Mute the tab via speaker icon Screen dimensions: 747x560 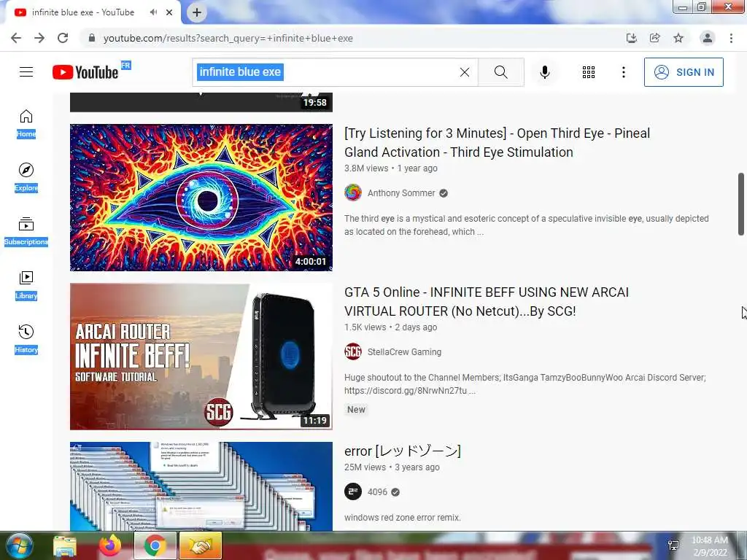(153, 12)
